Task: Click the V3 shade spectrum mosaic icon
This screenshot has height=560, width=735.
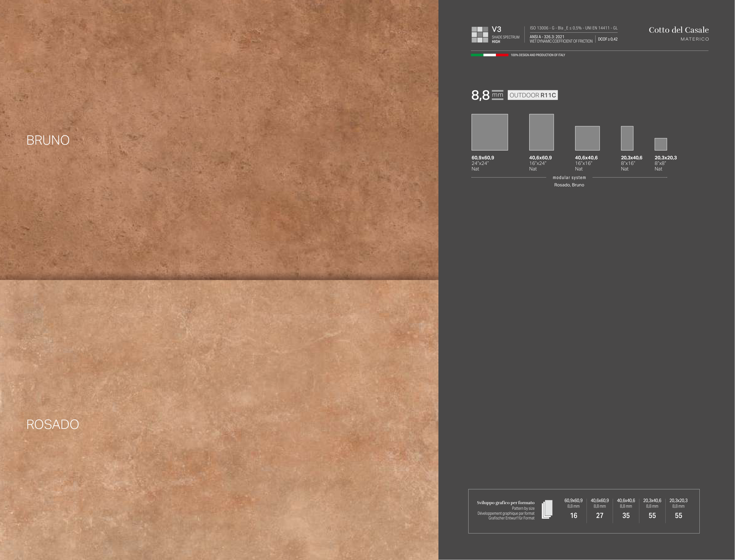Action: pos(480,35)
